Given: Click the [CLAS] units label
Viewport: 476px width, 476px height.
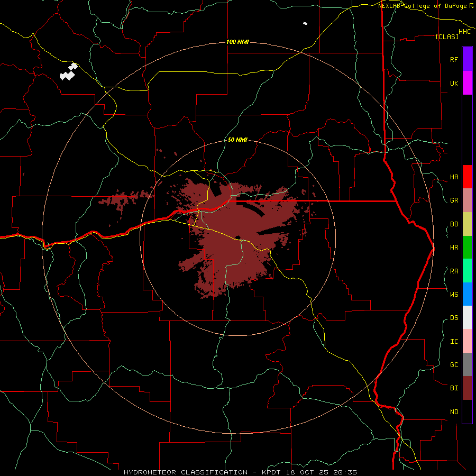Looking at the screenshot, I should [447, 36].
